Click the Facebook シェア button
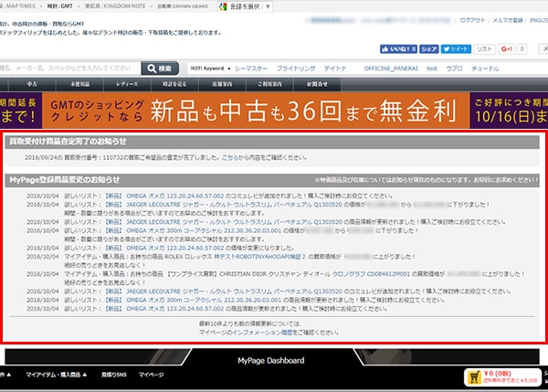Viewport: 548px width, 392px height. click(x=429, y=49)
